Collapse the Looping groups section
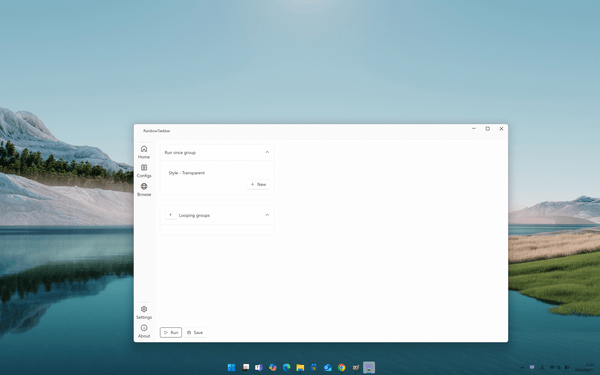The image size is (600, 375). pyautogui.click(x=267, y=215)
